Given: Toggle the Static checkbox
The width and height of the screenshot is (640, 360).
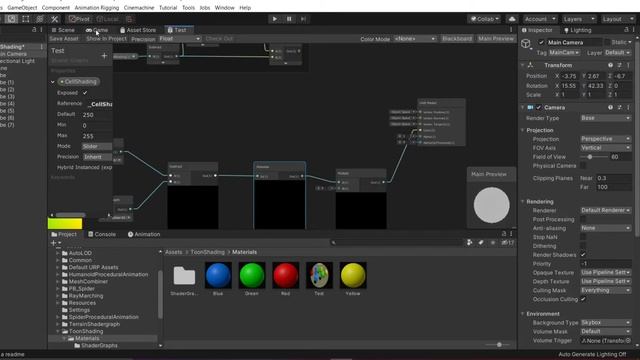Looking at the screenshot, I should click(607, 42).
